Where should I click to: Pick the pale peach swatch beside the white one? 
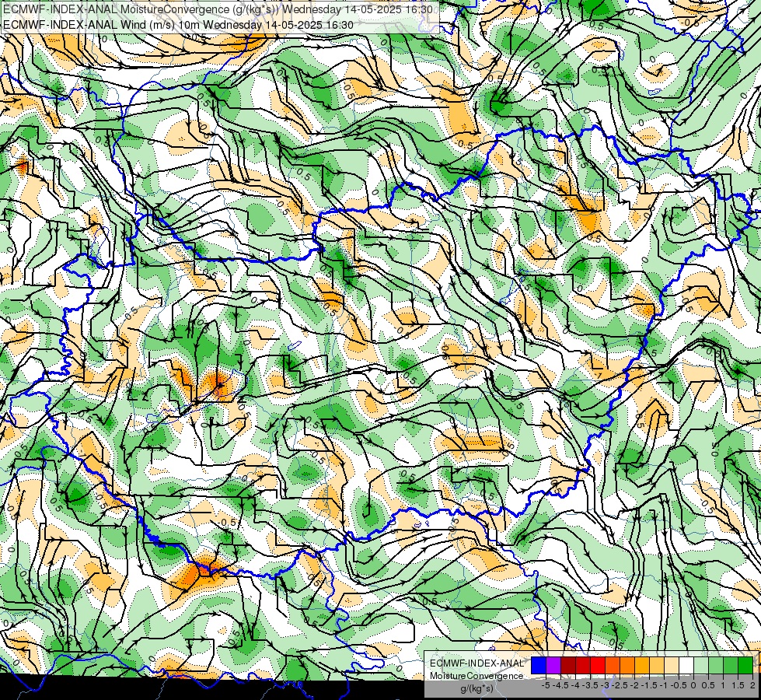pyautogui.click(x=672, y=666)
